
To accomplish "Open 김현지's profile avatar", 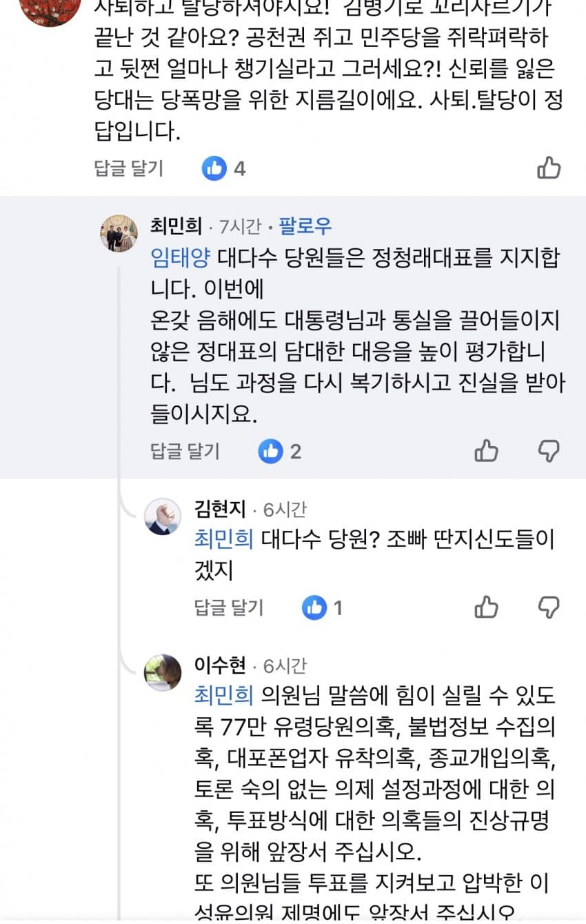I will (163, 516).
